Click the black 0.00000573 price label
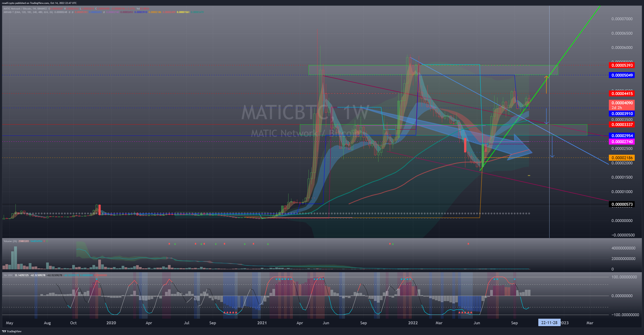The image size is (644, 335). [x=622, y=204]
